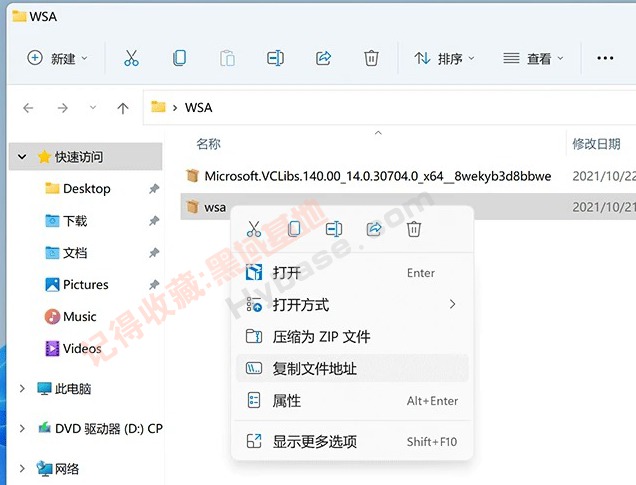Unpin Desktop via its pin icon
The height and width of the screenshot is (485, 636).
coord(154,189)
